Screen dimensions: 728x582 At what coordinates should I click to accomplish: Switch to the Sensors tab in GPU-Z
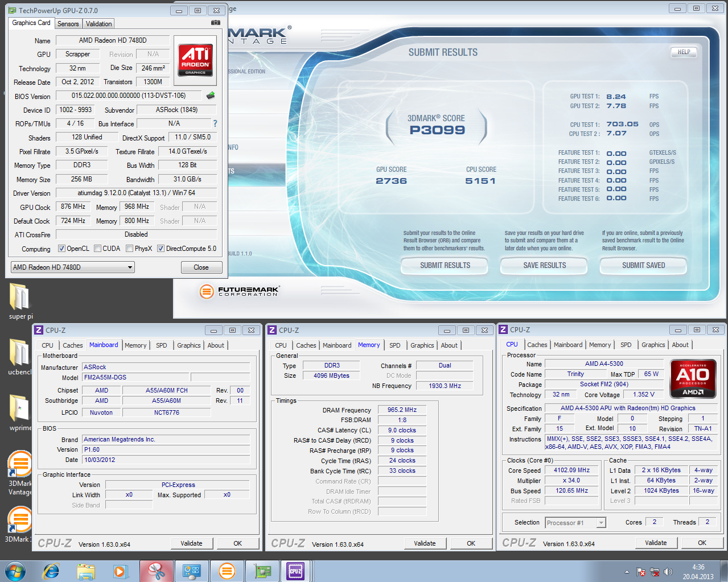tap(68, 24)
